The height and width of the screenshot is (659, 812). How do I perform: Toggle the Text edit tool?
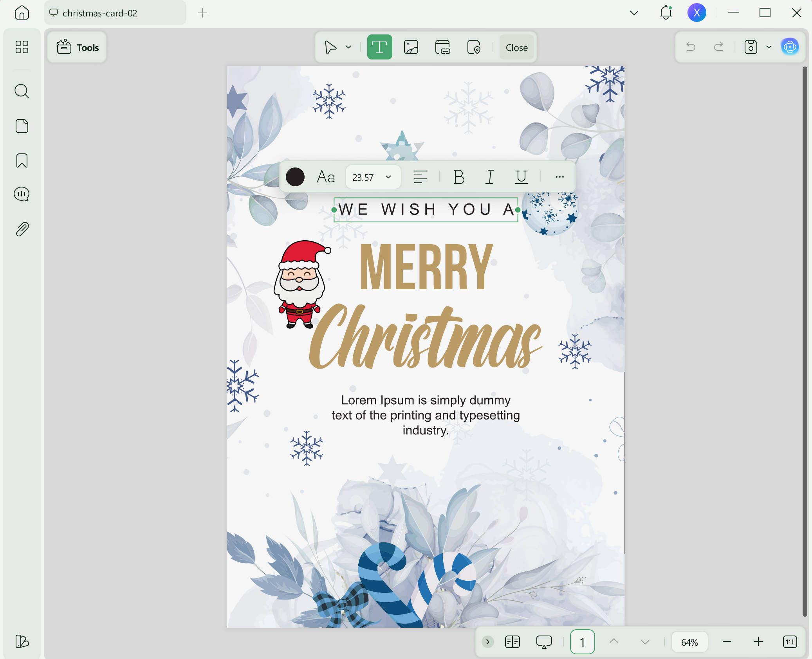pos(379,47)
